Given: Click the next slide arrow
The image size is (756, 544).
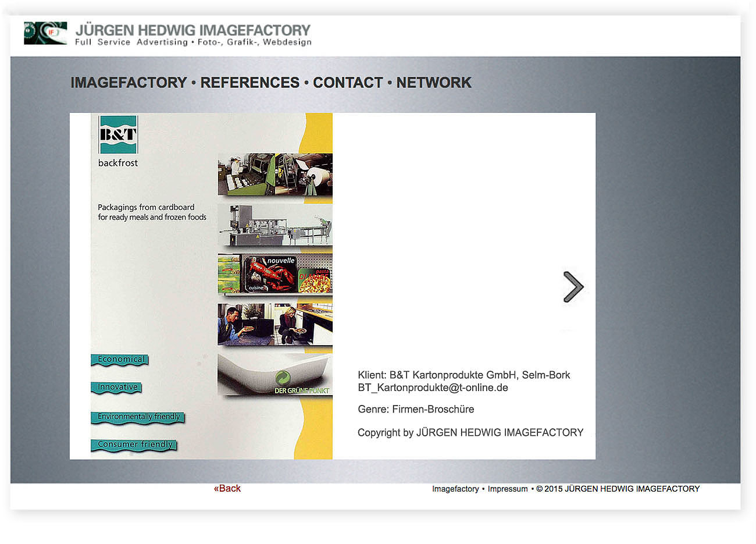Looking at the screenshot, I should pyautogui.click(x=573, y=287).
